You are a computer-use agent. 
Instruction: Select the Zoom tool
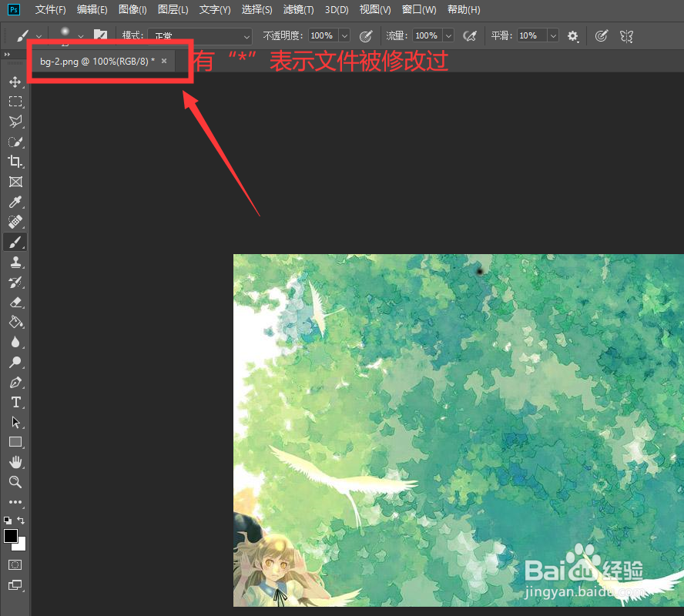pyautogui.click(x=15, y=482)
